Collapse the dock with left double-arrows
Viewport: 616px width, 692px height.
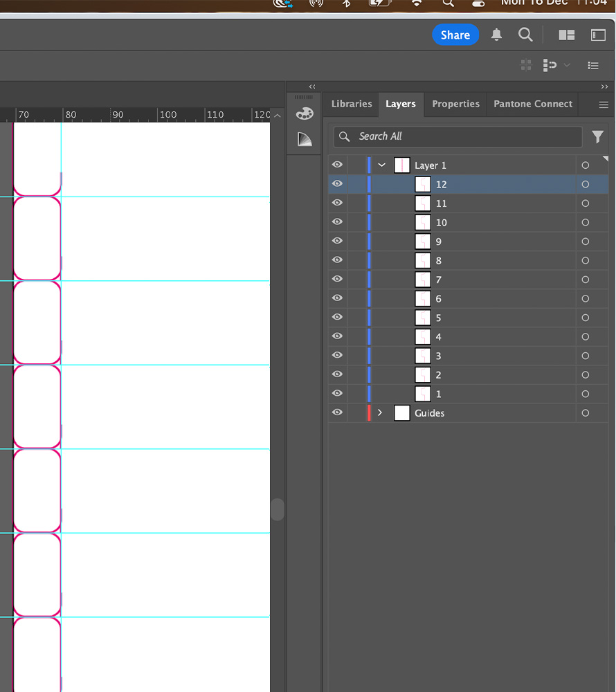click(312, 87)
